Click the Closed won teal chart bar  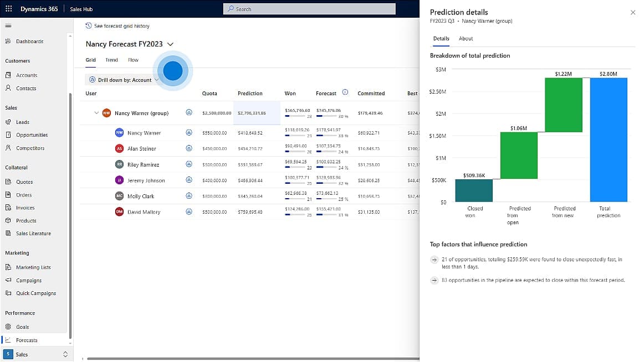tap(473, 190)
